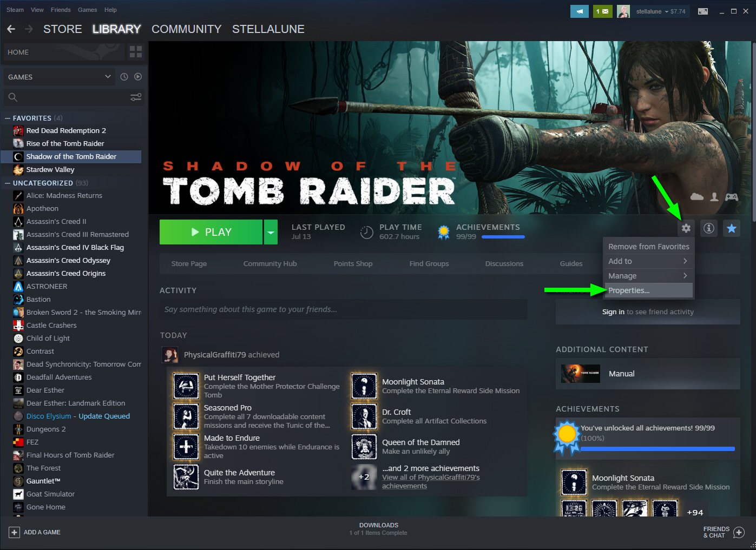Click the game info icon
The image size is (756, 550).
708,228
